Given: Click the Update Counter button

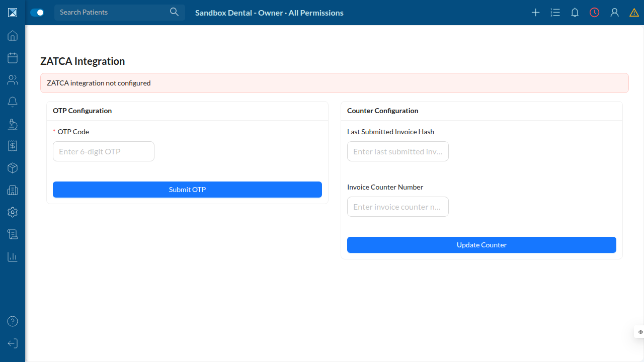Looking at the screenshot, I should tap(481, 245).
